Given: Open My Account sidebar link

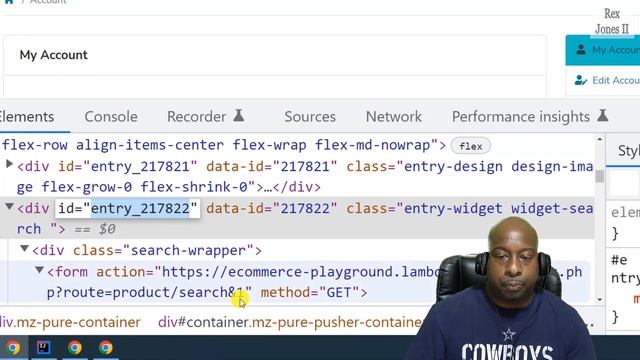Looking at the screenshot, I should (602, 50).
